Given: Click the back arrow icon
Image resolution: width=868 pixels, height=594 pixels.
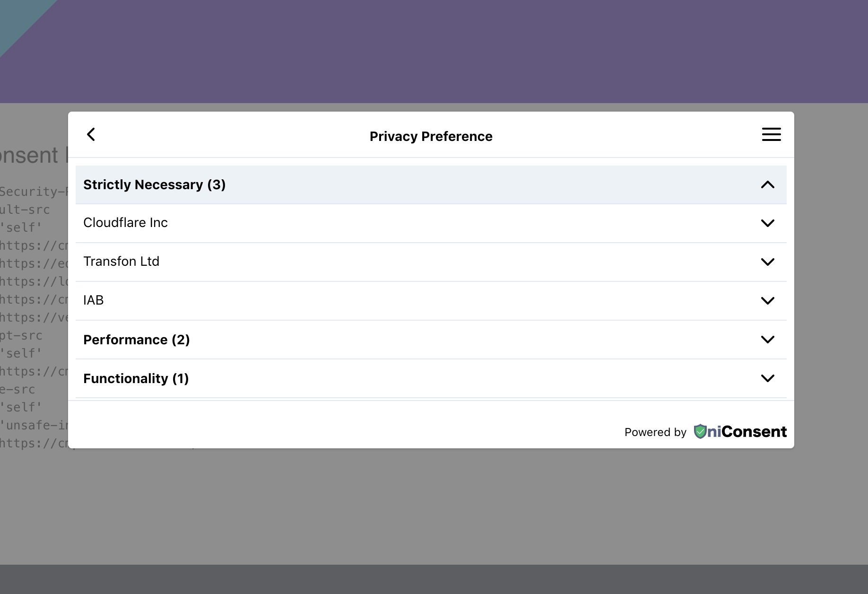Looking at the screenshot, I should [x=91, y=134].
